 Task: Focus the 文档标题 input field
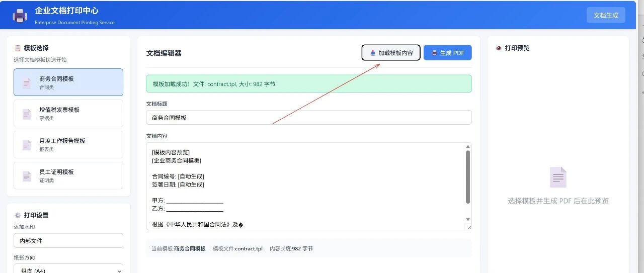[x=309, y=118]
